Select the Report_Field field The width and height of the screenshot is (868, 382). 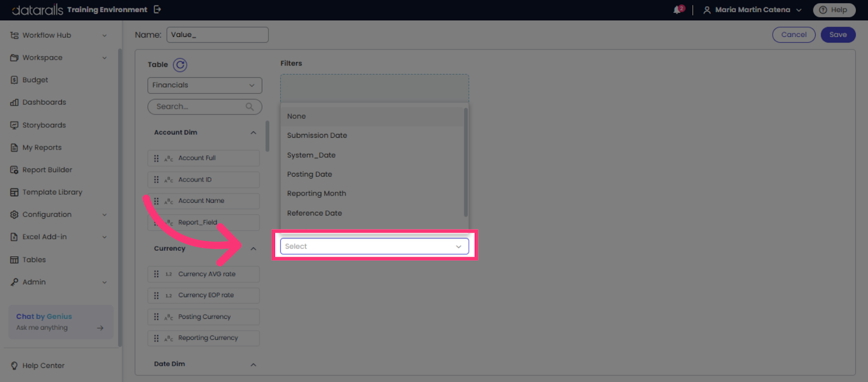(x=203, y=223)
